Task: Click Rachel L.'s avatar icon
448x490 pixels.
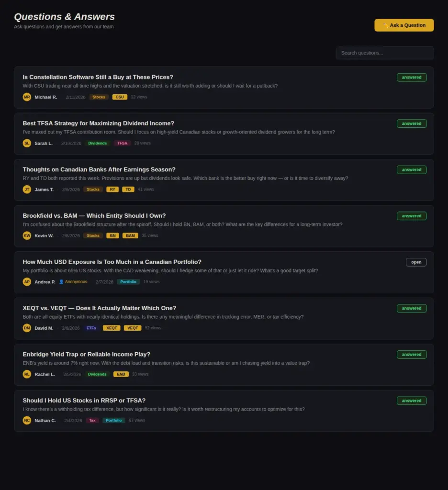Action: (27, 374)
